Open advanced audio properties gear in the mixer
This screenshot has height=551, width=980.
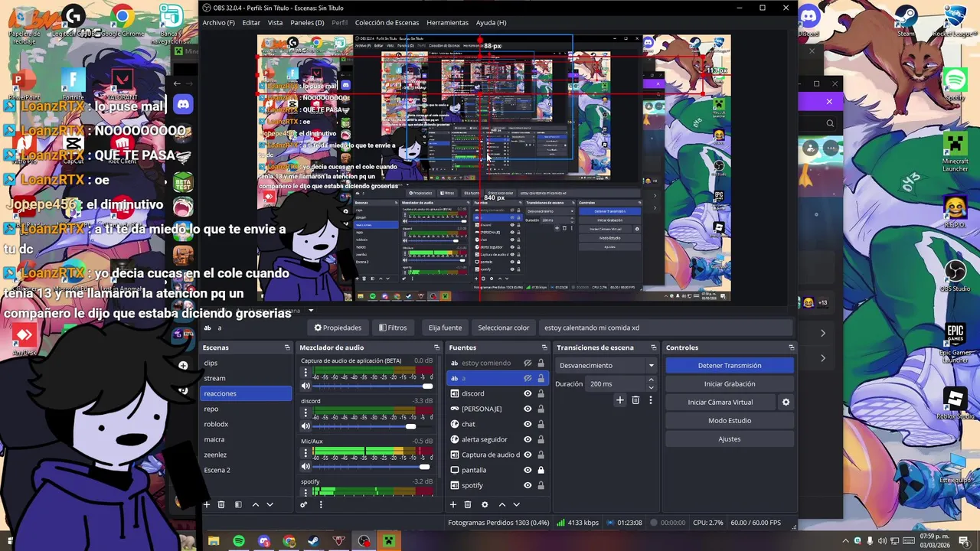point(303,504)
